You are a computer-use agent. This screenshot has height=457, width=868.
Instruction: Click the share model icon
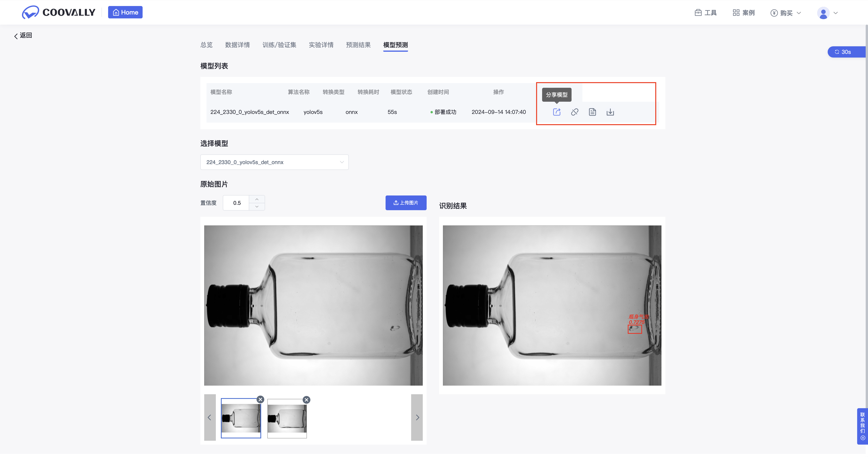pyautogui.click(x=557, y=112)
